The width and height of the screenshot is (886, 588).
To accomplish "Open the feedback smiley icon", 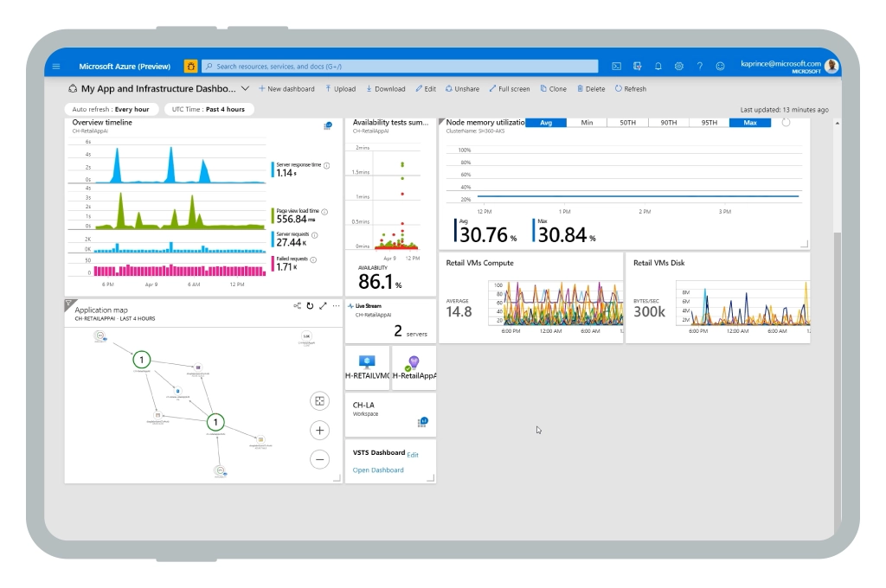I will click(x=720, y=66).
